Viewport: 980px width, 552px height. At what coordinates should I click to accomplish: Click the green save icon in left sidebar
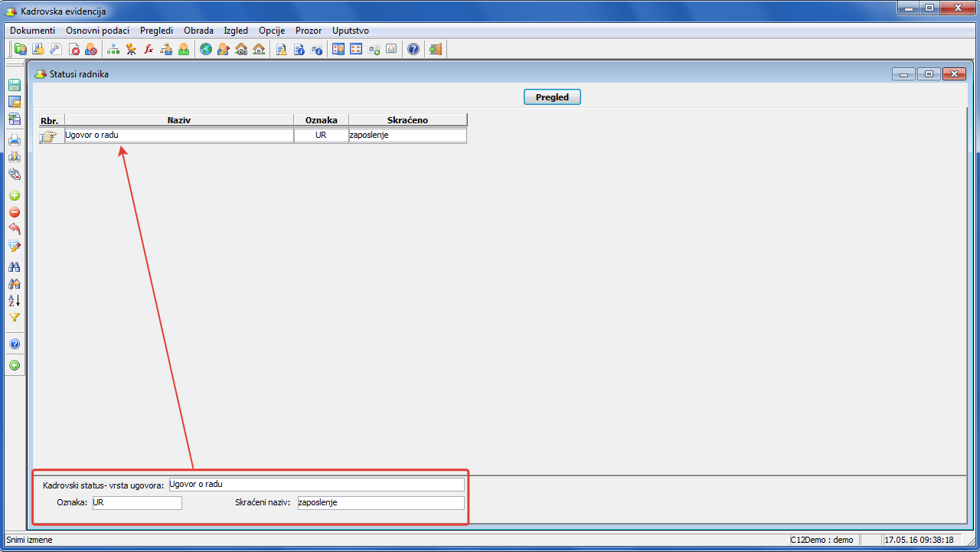[14, 85]
